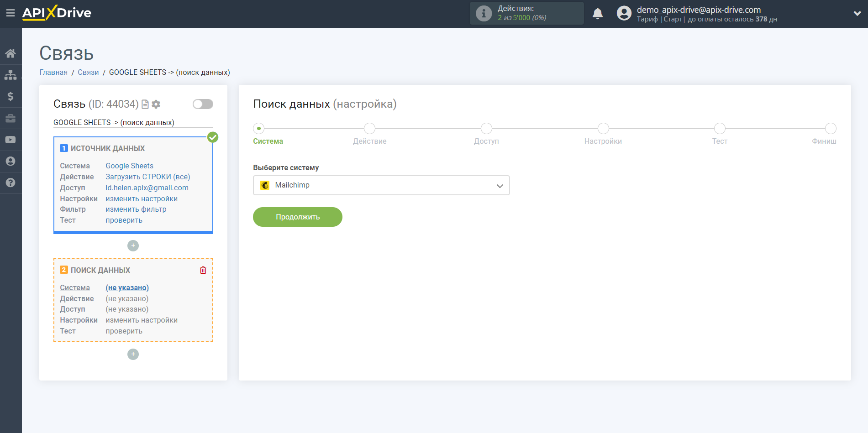The height and width of the screenshot is (433, 868).
Task: Open the connections sitemap sidebar icon
Action: tap(11, 75)
